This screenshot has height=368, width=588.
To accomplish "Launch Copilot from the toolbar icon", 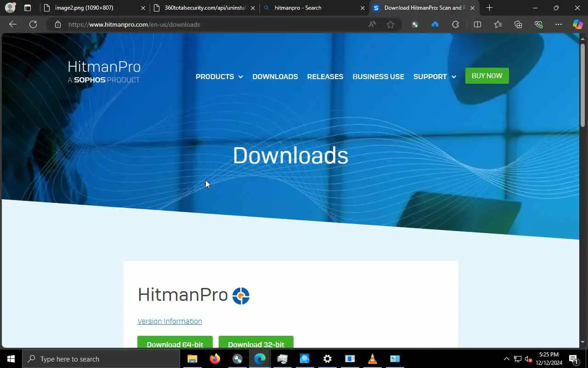I will (x=577, y=24).
